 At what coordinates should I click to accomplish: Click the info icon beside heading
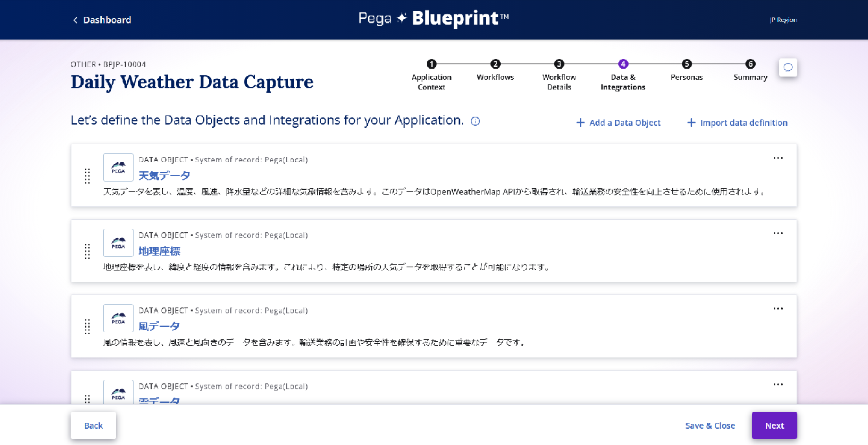(476, 121)
